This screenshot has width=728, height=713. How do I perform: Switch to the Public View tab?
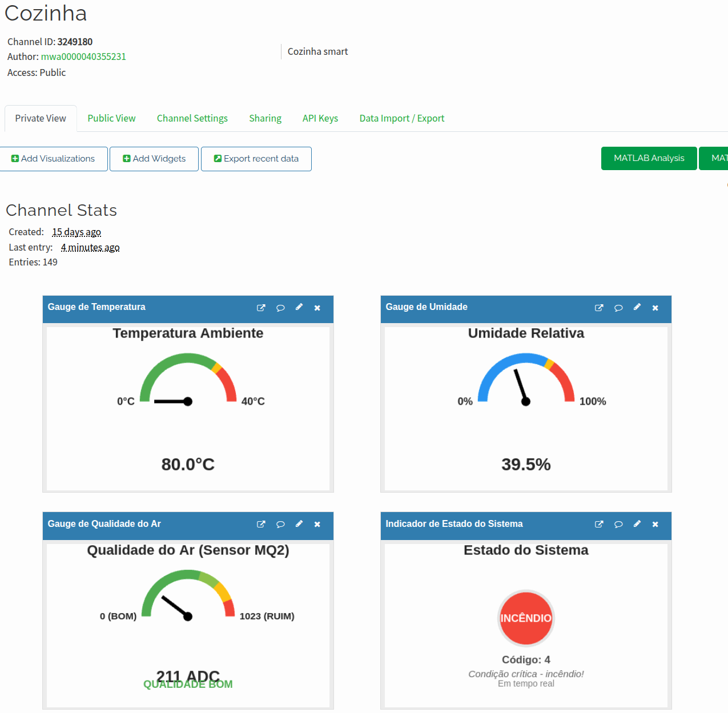coord(111,118)
